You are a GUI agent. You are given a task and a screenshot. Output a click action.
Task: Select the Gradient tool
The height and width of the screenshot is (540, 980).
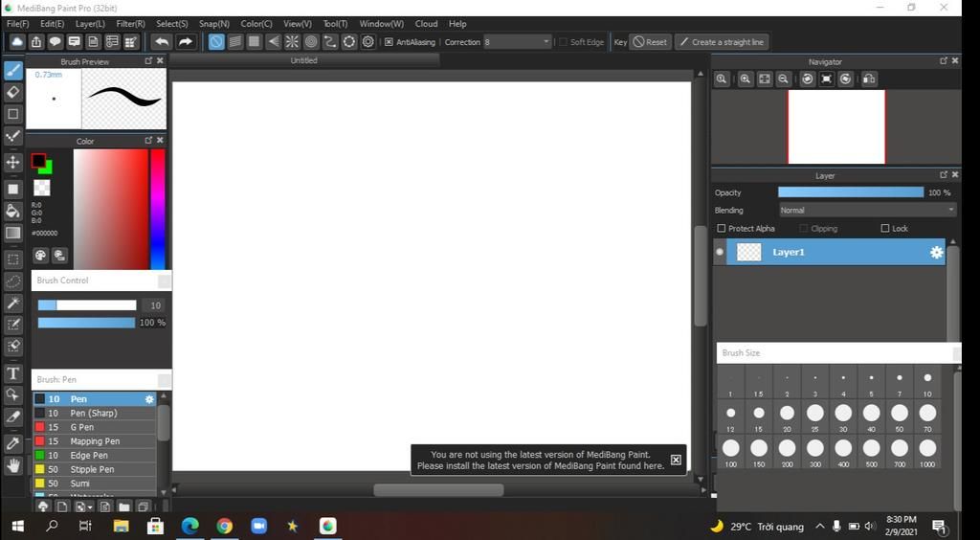(x=13, y=233)
